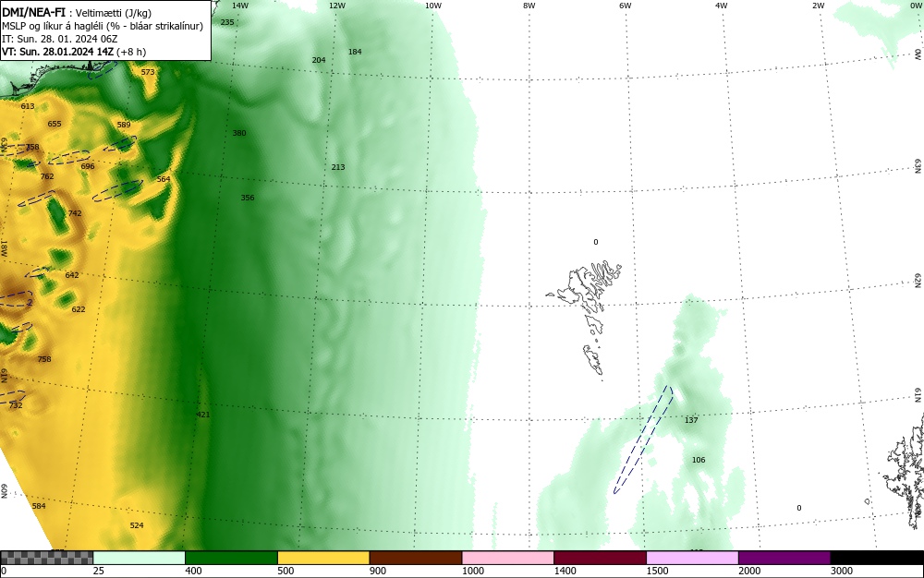Click the dashed hail contour southeast of Faroes

643,440
